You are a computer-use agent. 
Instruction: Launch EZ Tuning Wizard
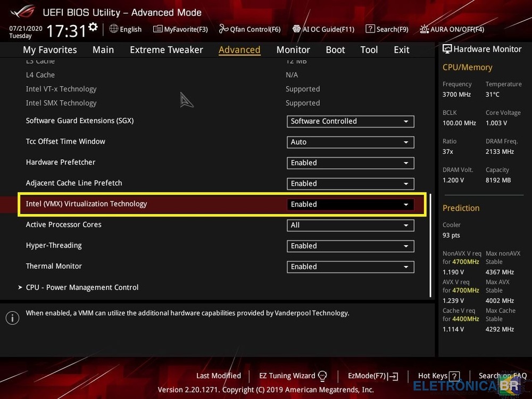pos(293,376)
